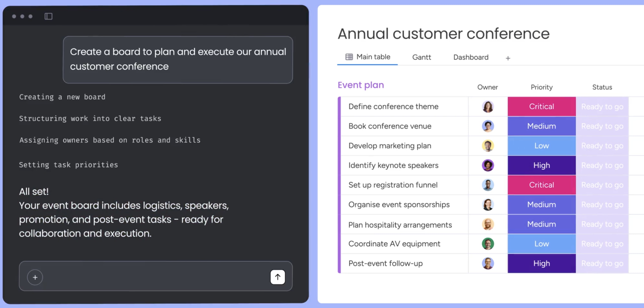Add a new view with the plus icon
This screenshot has height=308, width=644.
coord(508,58)
